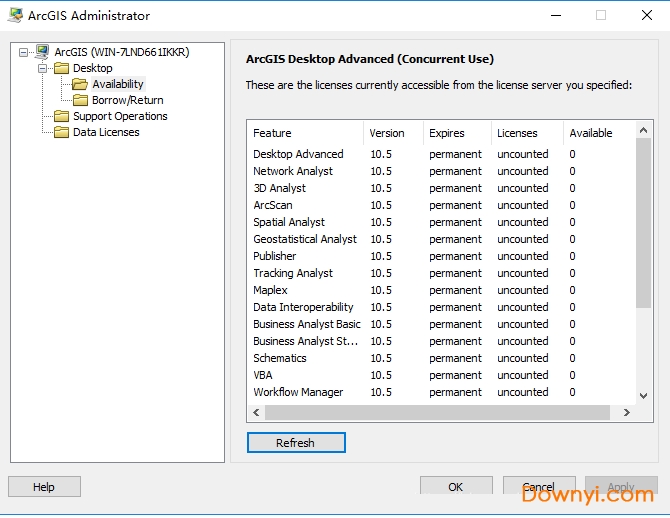Click 'uncounted' in the Publisher row
The image size is (670, 518).
(x=523, y=256)
